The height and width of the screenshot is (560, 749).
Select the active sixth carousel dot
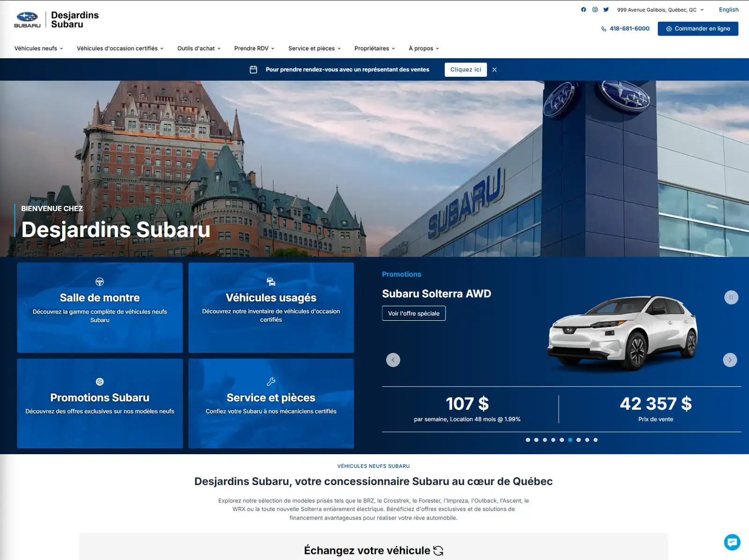(x=570, y=440)
